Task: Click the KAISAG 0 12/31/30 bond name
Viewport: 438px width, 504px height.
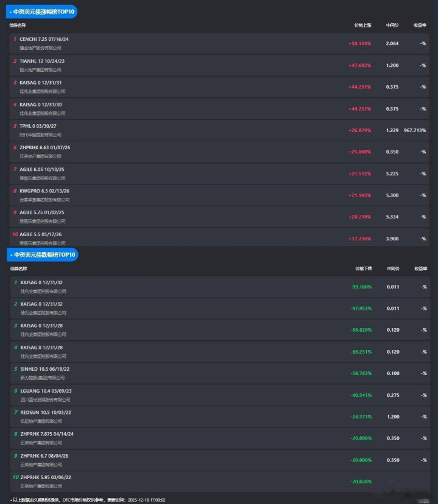Action: click(x=41, y=104)
